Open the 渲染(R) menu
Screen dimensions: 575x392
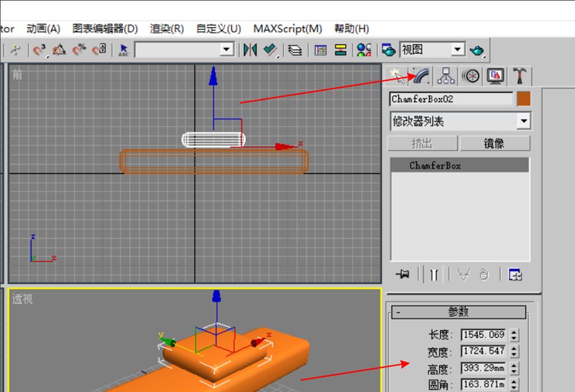tap(166, 28)
